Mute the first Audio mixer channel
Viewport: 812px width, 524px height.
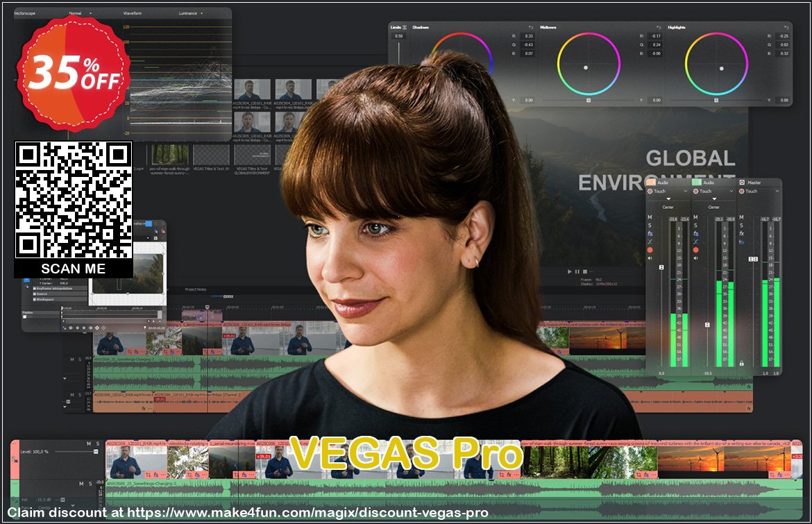pyautogui.click(x=650, y=217)
